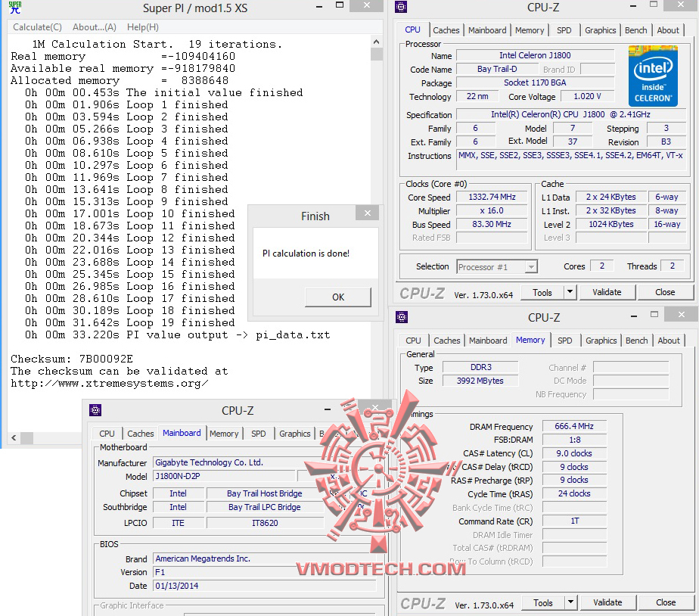Select About tab in Memory CPU-Z window
The image size is (699, 616).
(669, 341)
